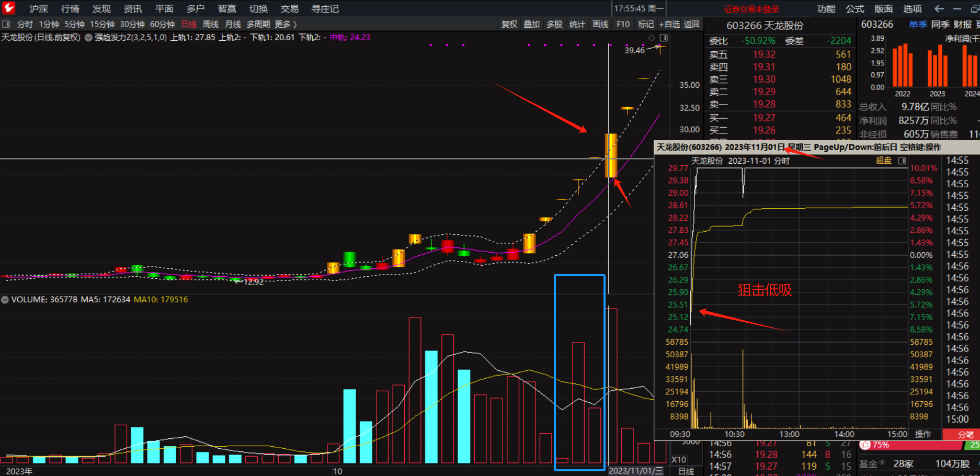Image resolution: width=980 pixels, height=476 pixels.
Task: Switch financial chart to 同季 view
Action: coord(940,25)
